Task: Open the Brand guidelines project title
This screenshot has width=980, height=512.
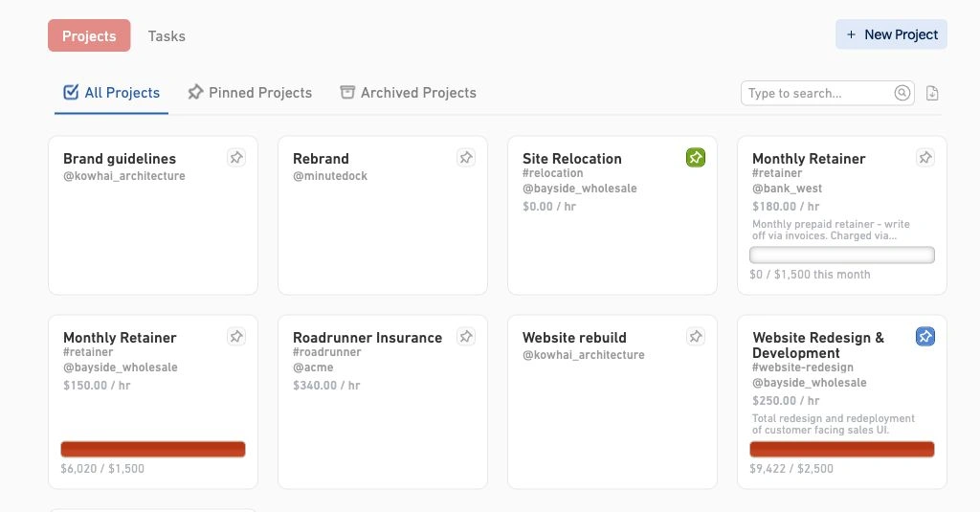Action: point(120,159)
